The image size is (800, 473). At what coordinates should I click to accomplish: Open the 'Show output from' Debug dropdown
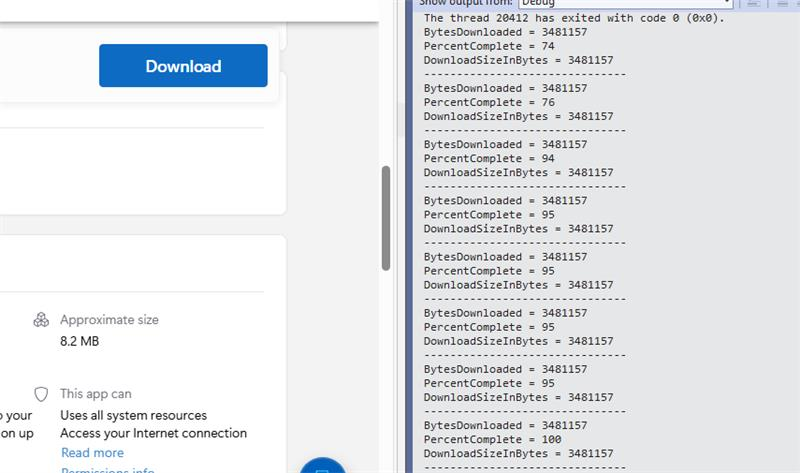(626, 3)
